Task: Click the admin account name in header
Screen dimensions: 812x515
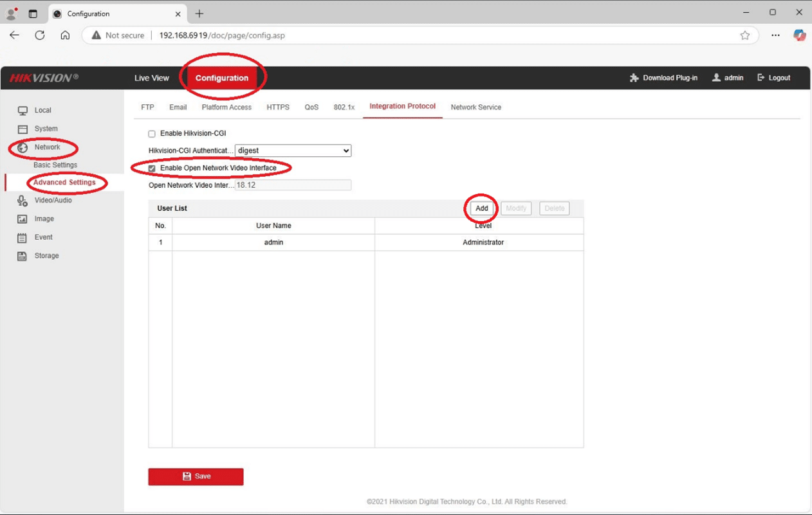Action: pos(734,78)
